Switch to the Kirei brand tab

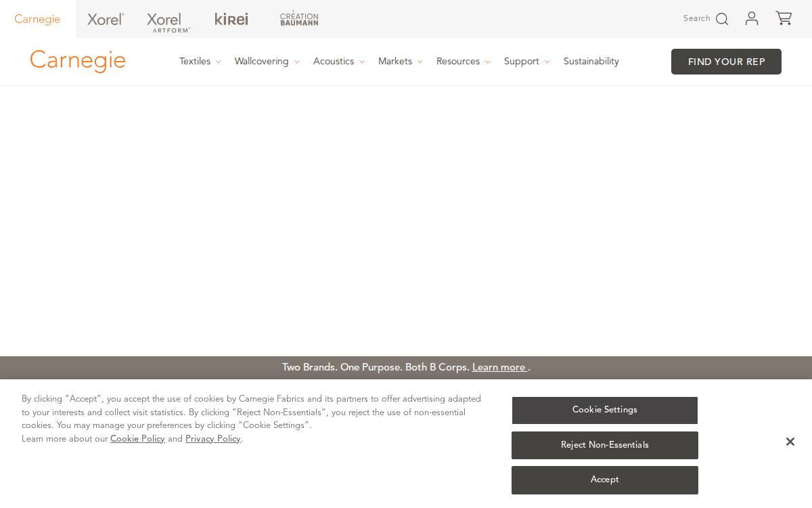(x=231, y=19)
